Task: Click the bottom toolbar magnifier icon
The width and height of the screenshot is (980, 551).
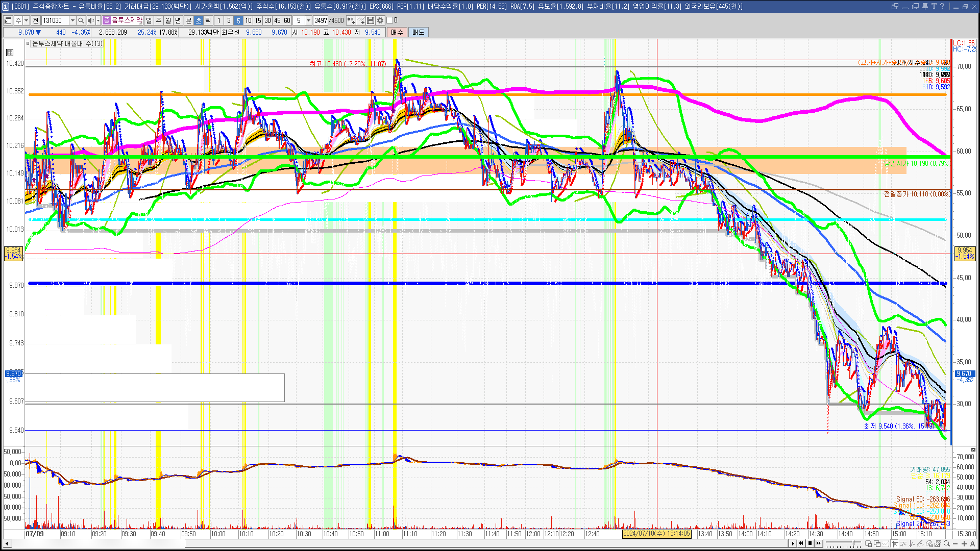Action: (947, 544)
